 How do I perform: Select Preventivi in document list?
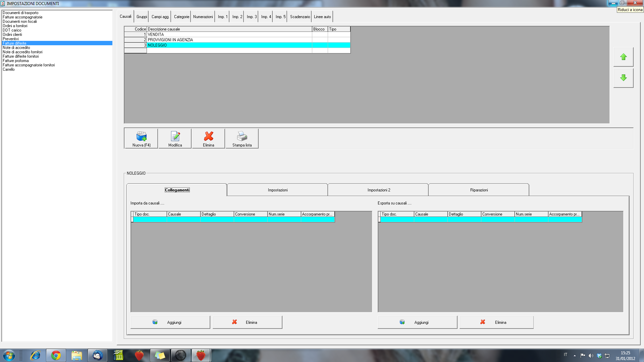pyautogui.click(x=11, y=39)
